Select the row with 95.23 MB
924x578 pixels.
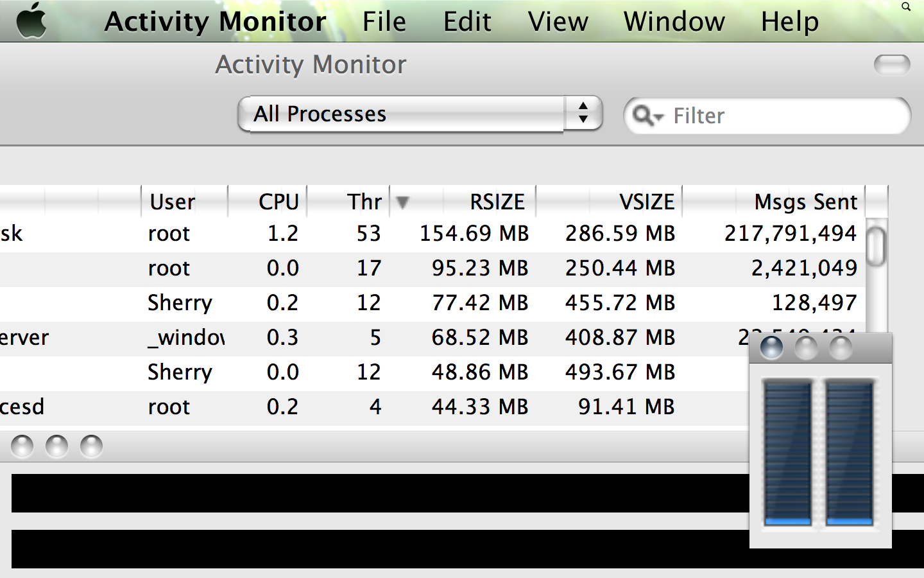tap(432, 268)
